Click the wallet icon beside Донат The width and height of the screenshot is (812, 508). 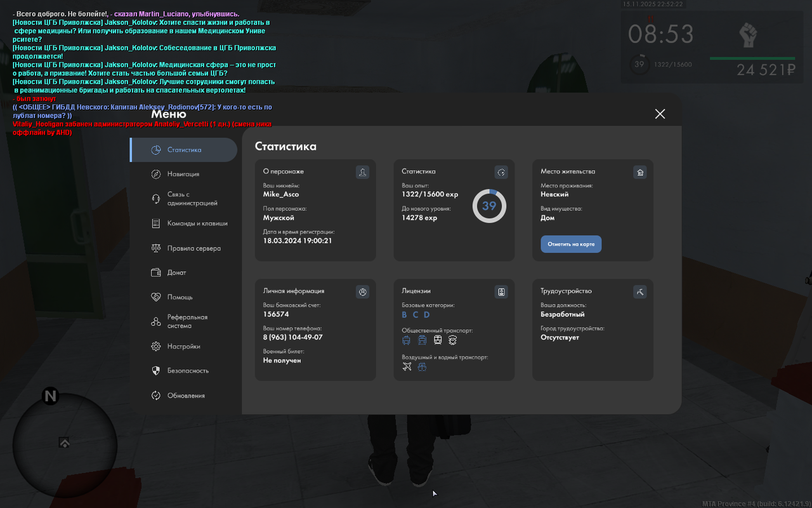(156, 272)
